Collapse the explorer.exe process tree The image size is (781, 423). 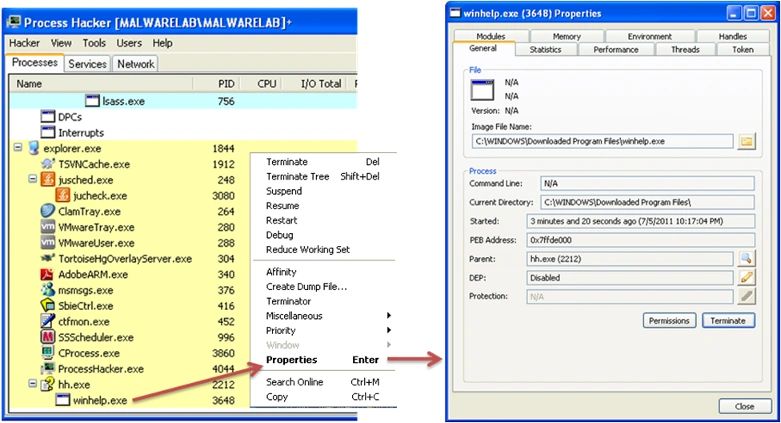(18, 147)
